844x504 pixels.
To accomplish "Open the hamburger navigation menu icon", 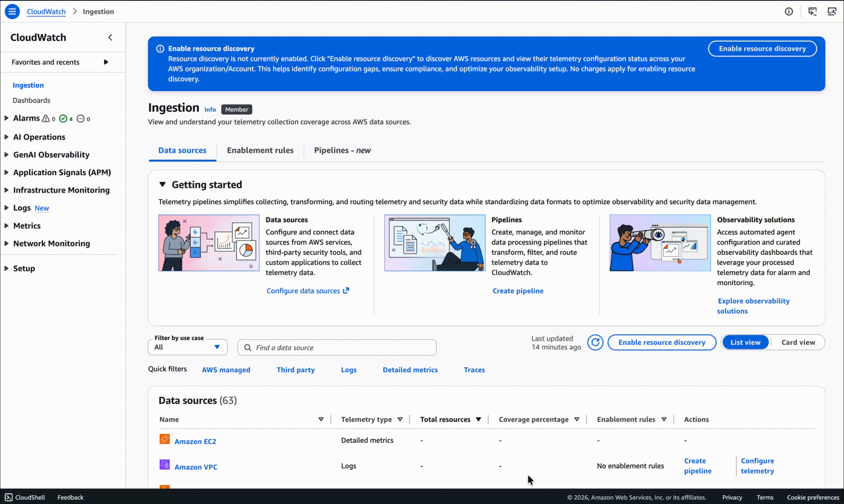I will point(12,12).
